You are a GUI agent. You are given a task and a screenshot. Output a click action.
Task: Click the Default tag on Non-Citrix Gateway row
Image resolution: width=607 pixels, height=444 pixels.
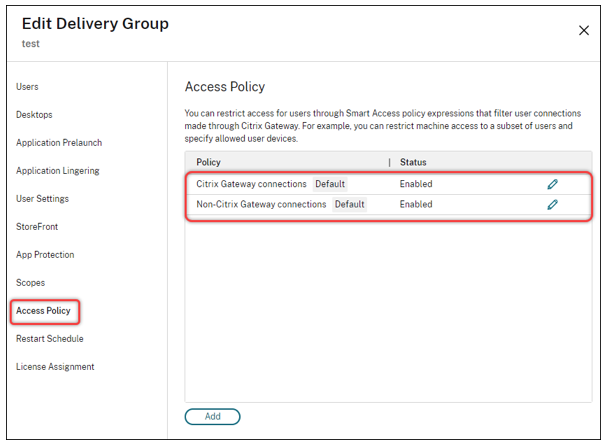click(349, 204)
